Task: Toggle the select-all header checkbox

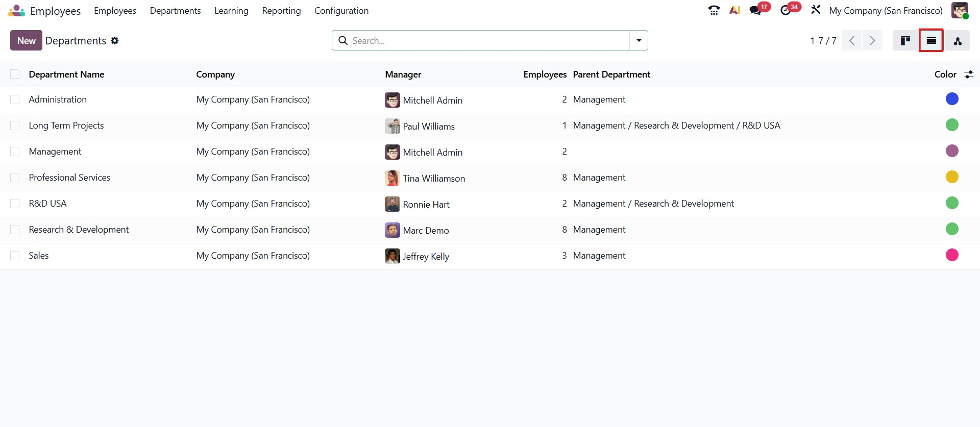Action: coord(15,74)
